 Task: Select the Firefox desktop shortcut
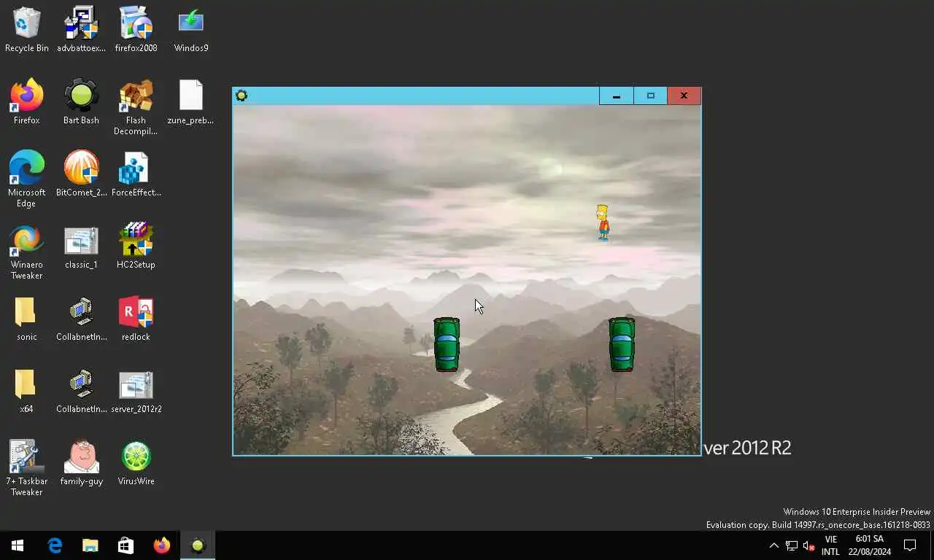coord(27,101)
